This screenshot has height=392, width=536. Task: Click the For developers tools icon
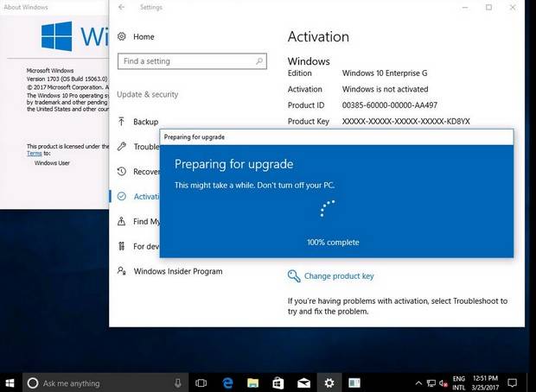point(121,246)
